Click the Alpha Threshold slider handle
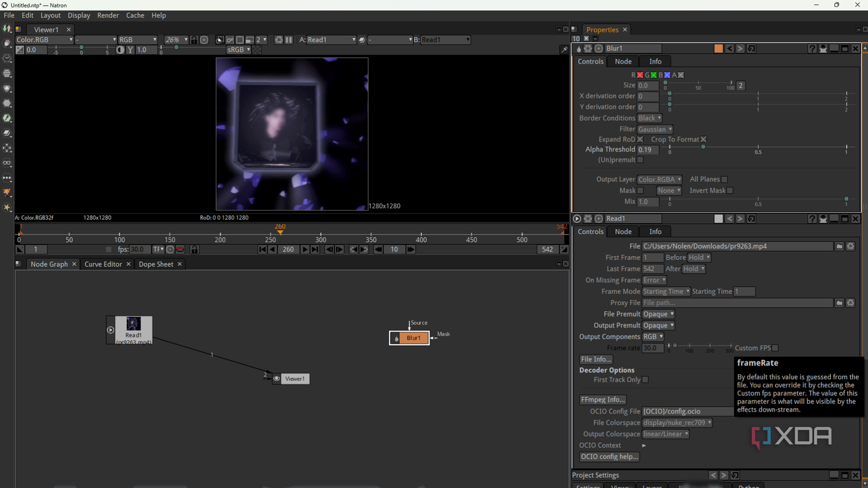Viewport: 868px width, 488px height. (703, 147)
